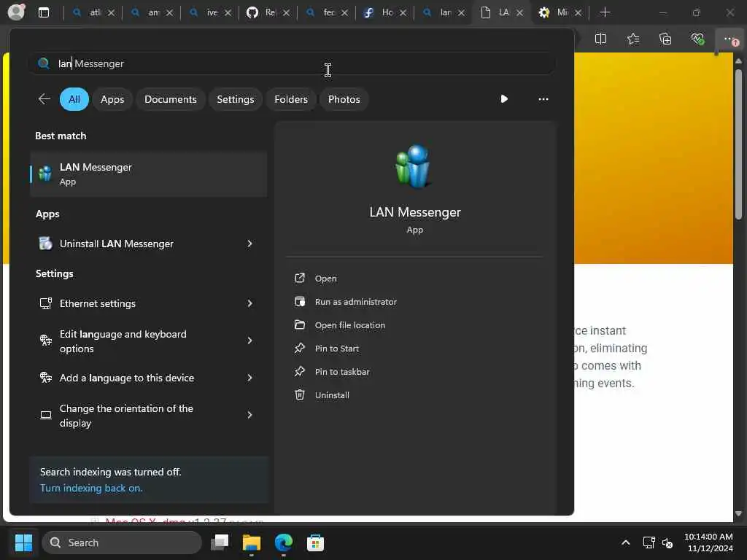The image size is (747, 560).
Task: Select the Apps filter chip
Action: pos(112,99)
